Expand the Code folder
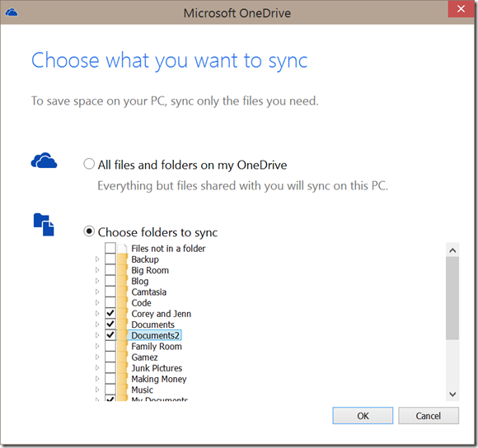 97,303
